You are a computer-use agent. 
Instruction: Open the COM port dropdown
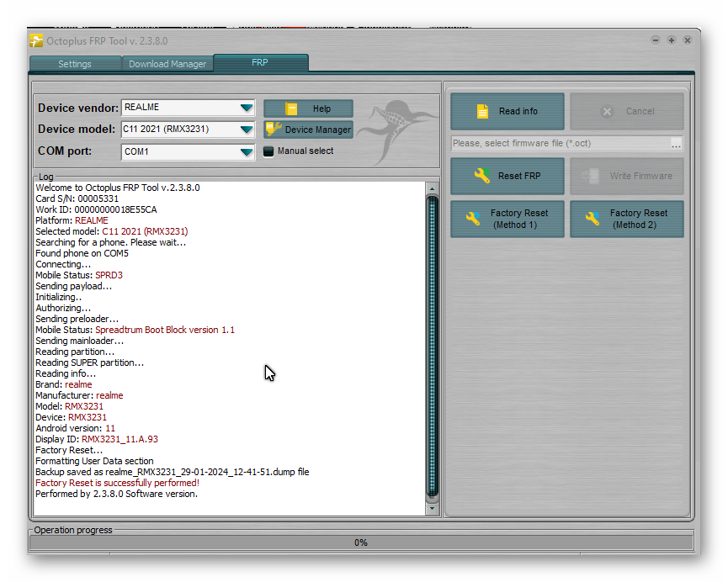[246, 152]
